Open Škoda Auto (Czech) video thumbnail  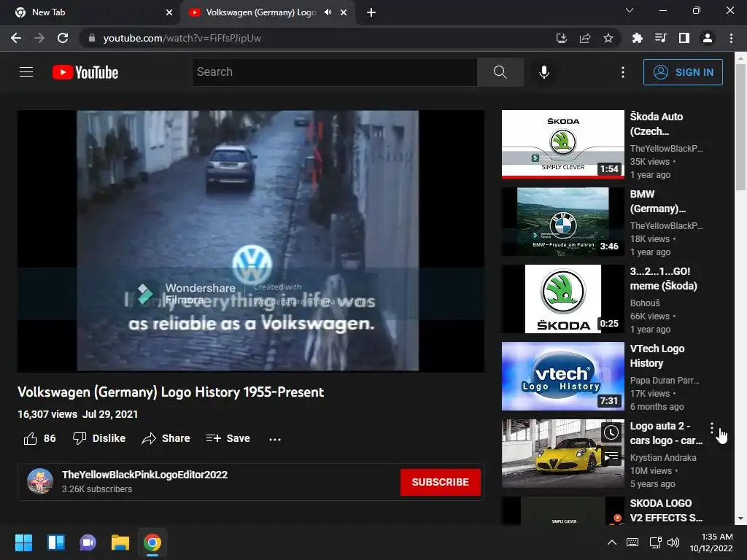(563, 144)
